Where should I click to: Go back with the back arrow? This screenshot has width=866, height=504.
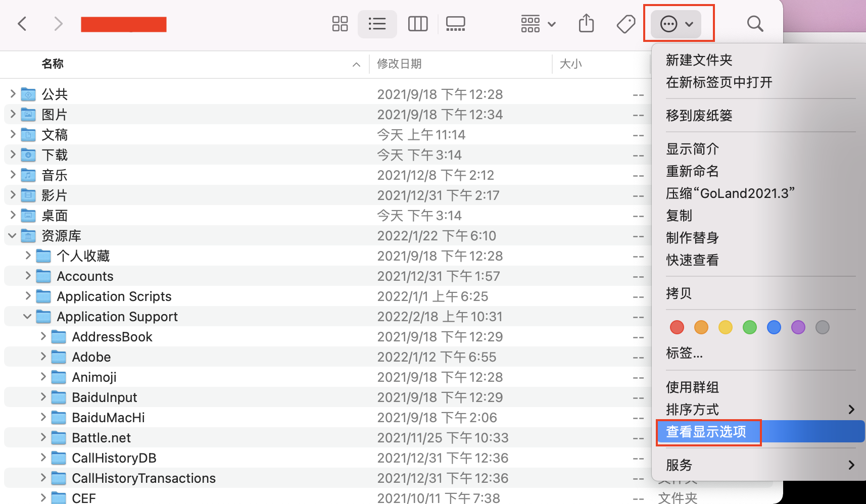pos(22,24)
